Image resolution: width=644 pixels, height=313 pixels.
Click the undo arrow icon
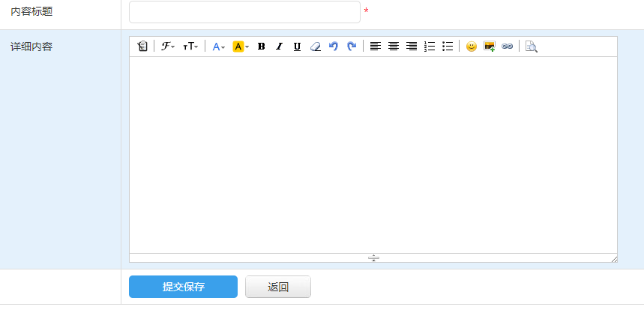coord(333,47)
